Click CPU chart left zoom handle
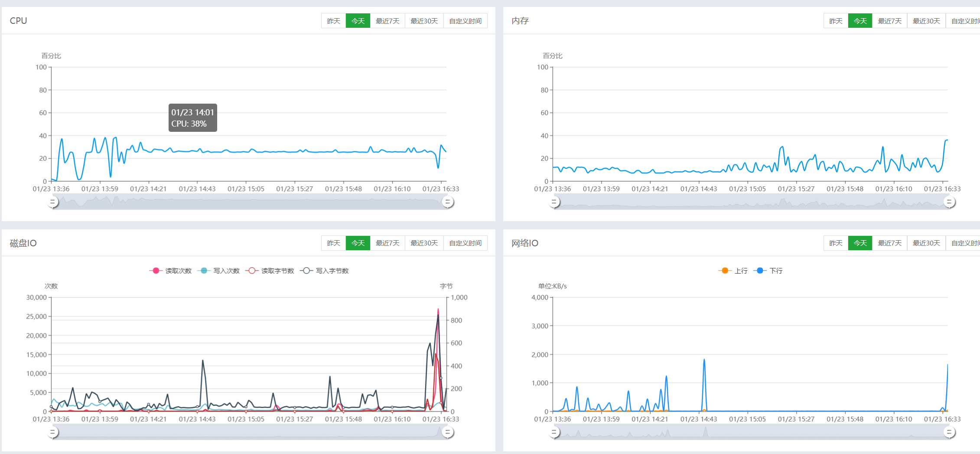 click(x=53, y=202)
